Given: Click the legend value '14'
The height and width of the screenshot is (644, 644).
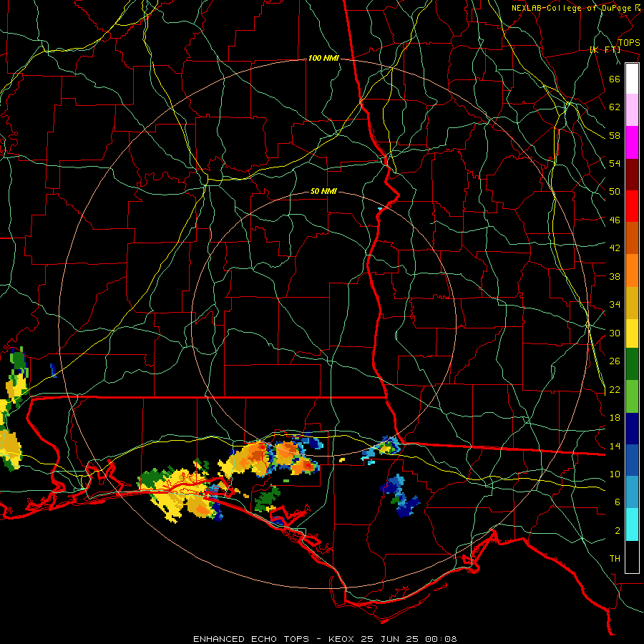Looking at the screenshot, I should [615, 446].
